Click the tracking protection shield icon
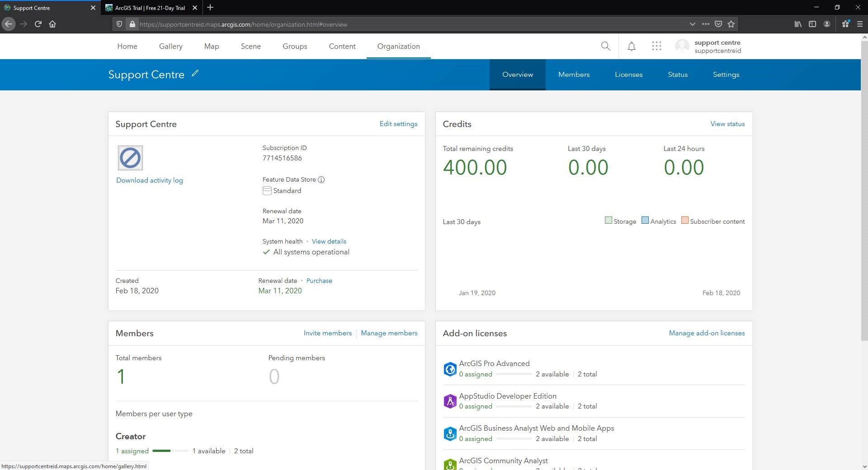This screenshot has width=868, height=470. click(119, 24)
